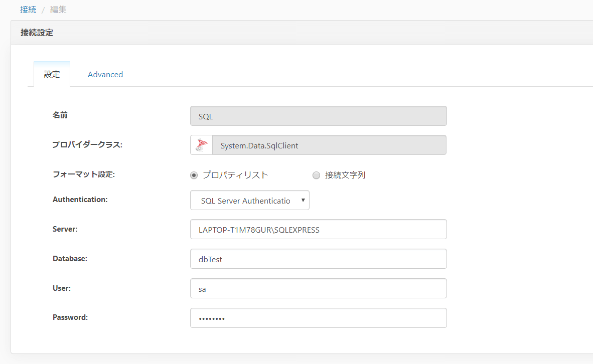Click the Server input field
Viewport: 593px width, 364px height.
pyautogui.click(x=318, y=230)
